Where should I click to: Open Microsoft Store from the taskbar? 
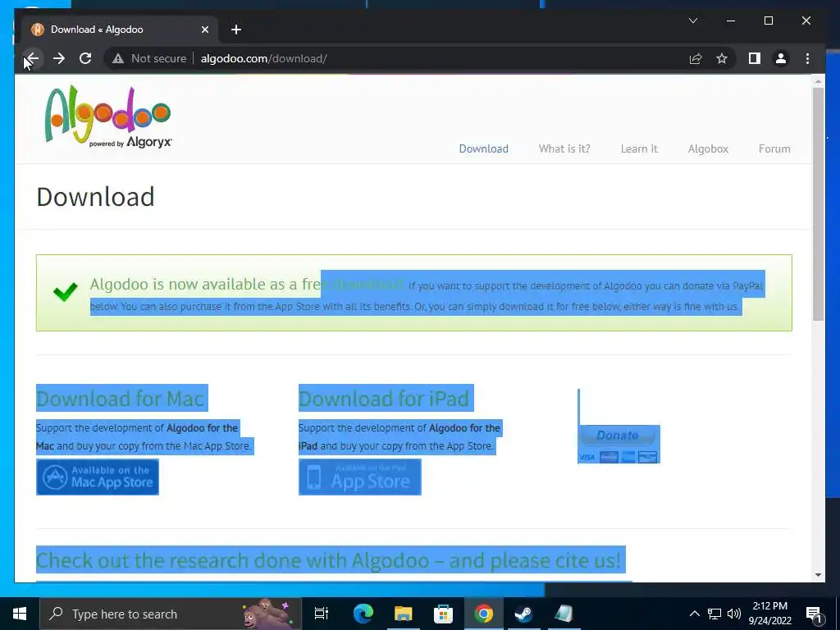point(443,614)
